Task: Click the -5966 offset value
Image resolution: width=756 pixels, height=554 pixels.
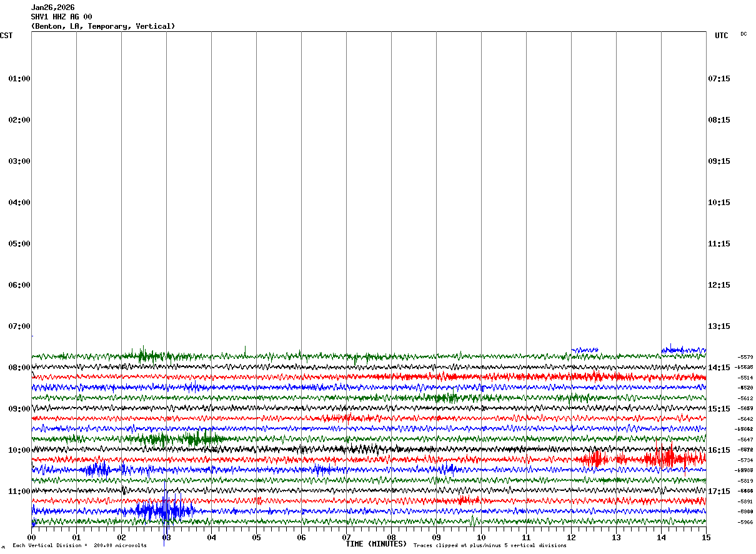Action: [x=745, y=522]
